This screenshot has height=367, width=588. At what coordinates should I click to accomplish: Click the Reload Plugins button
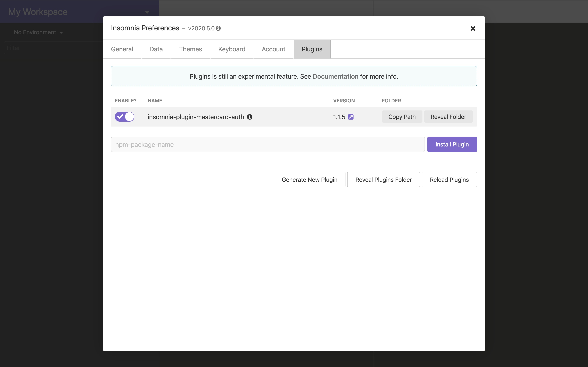(x=449, y=180)
